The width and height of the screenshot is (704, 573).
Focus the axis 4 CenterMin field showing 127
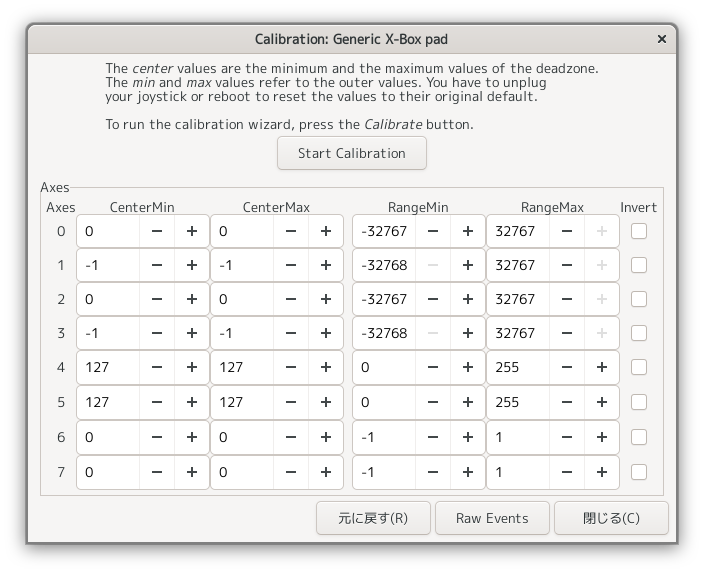pyautogui.click(x=108, y=367)
